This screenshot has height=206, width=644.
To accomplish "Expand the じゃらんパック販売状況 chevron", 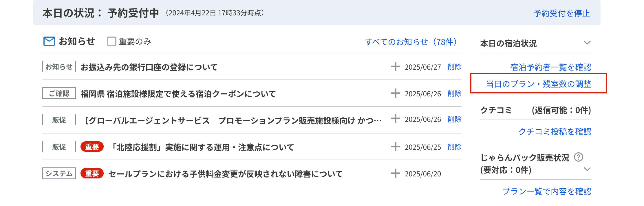I will coord(587,169).
